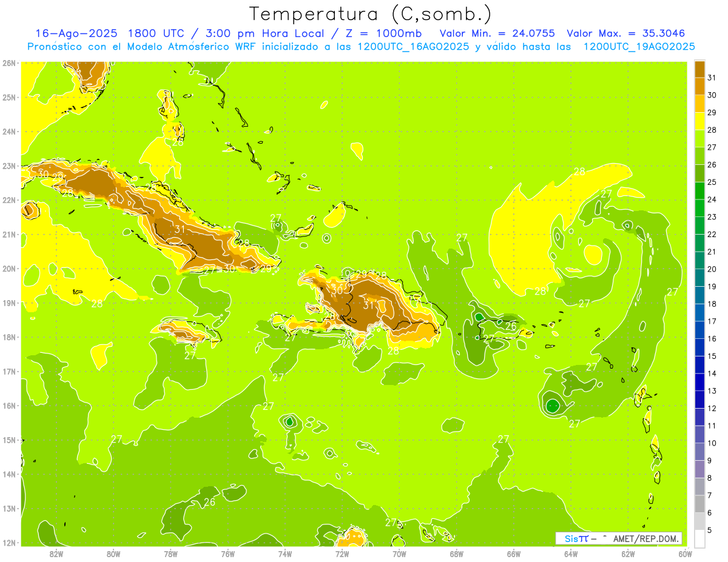Click the "14N" latitude axis label
Screen dimensions: 728x562
9,474
